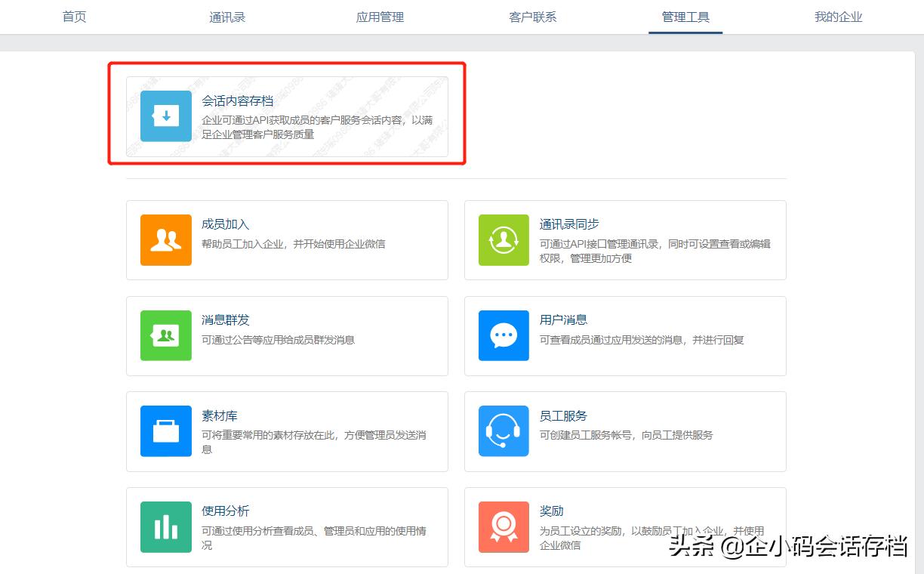The width and height of the screenshot is (924, 574).
Task: Click the 员工服务 headset icon
Action: (x=504, y=431)
